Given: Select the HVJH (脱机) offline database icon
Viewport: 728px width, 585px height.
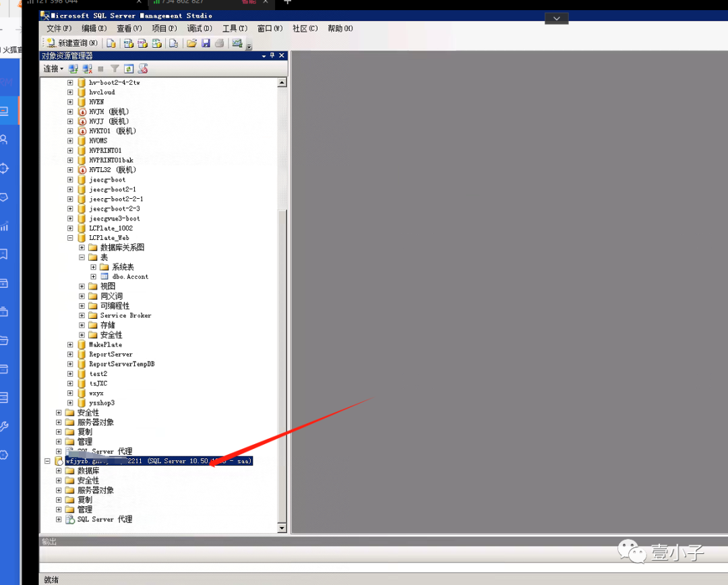Looking at the screenshot, I should click(x=82, y=112).
